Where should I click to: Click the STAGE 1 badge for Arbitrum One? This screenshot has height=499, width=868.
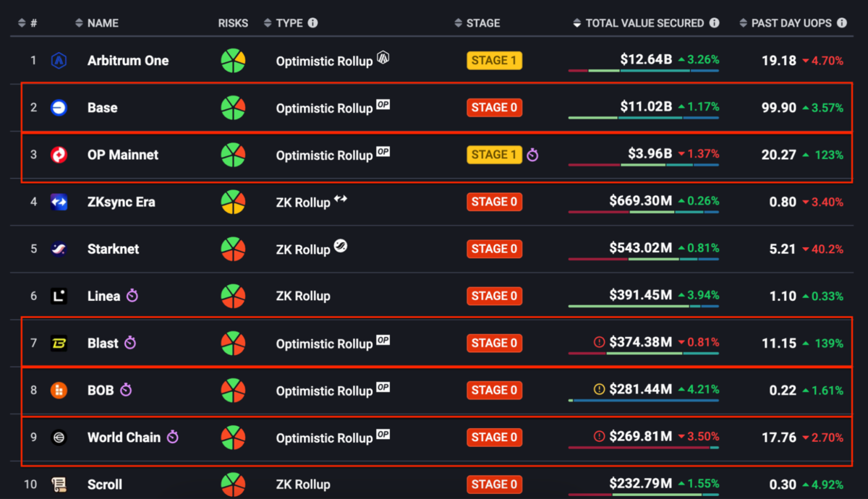[x=494, y=61]
